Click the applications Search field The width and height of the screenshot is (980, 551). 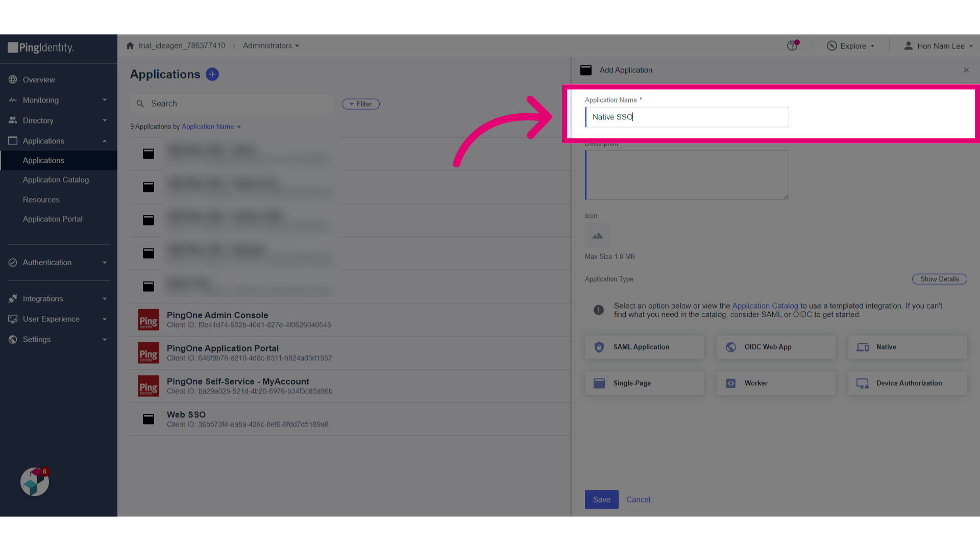tap(232, 104)
